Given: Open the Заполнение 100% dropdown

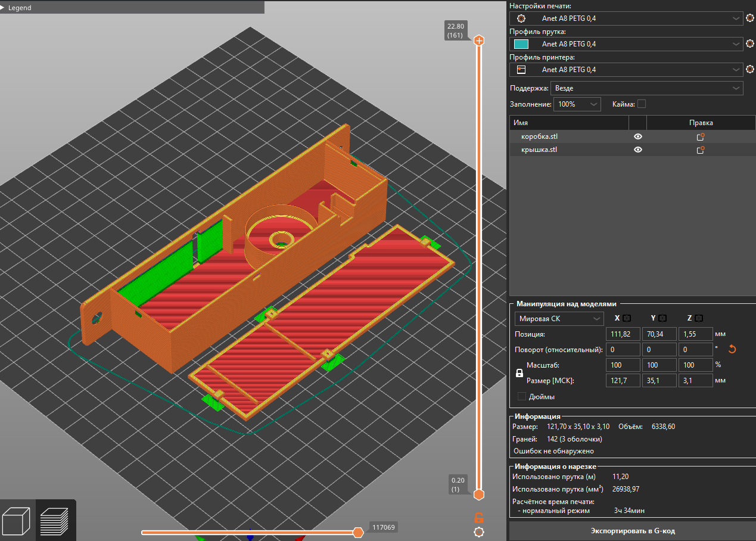Looking at the screenshot, I should coord(577,104).
